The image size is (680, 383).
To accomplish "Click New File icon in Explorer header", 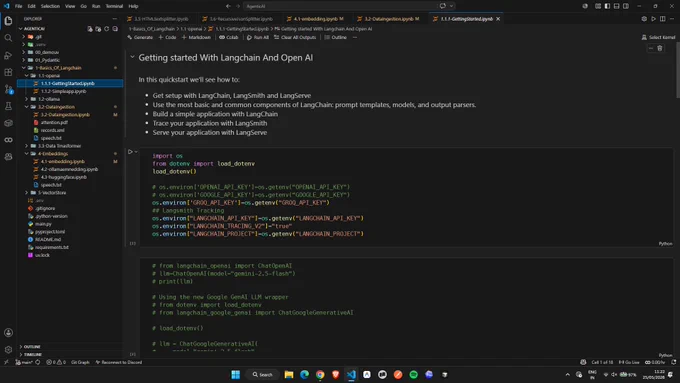I will (90, 29).
